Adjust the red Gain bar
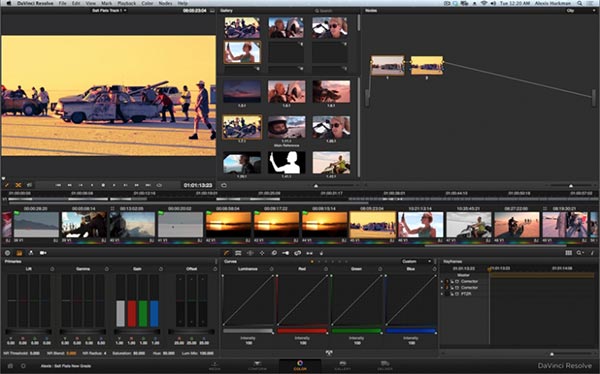The width and height of the screenshot is (600, 374). (132, 314)
